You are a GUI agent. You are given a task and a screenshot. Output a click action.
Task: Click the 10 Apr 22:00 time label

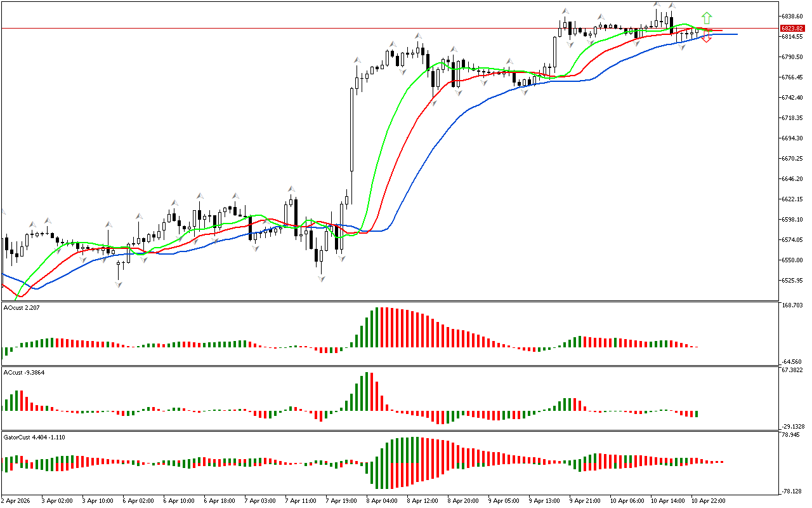[x=708, y=500]
